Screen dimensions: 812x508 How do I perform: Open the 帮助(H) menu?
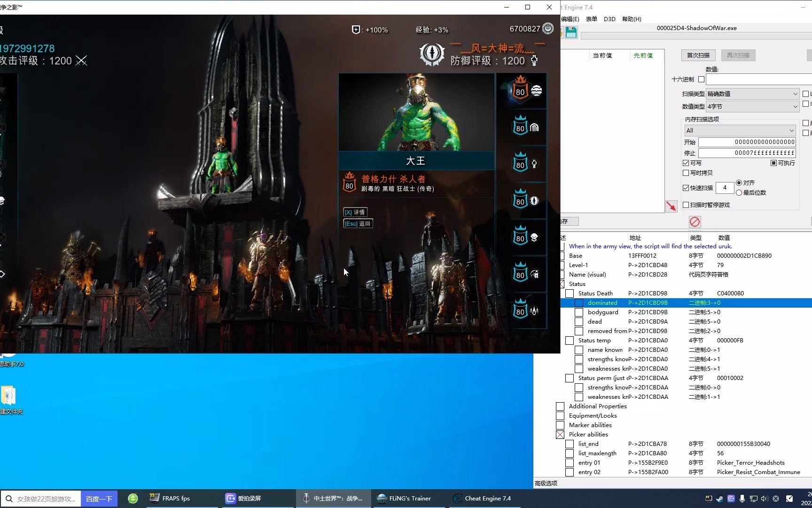tap(632, 19)
